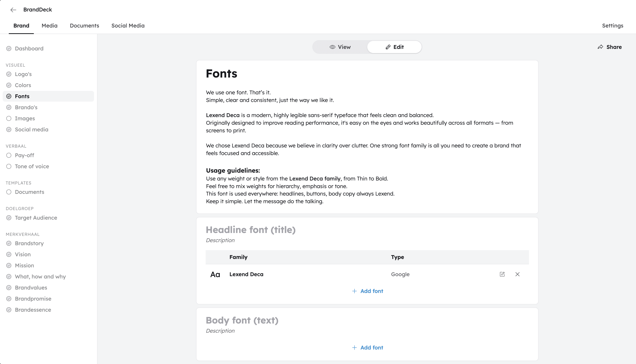Remove Lexend Deca font with X icon
Image resolution: width=636 pixels, height=364 pixels.
(518, 274)
